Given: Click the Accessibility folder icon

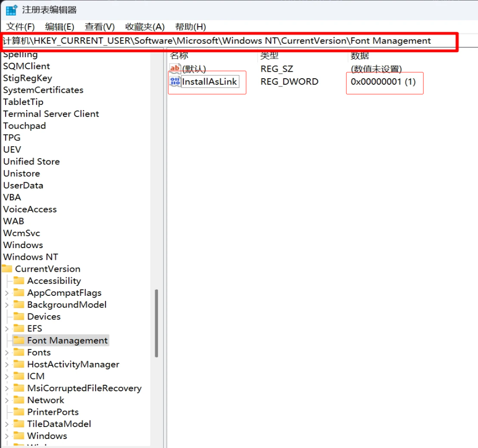Looking at the screenshot, I should point(19,280).
